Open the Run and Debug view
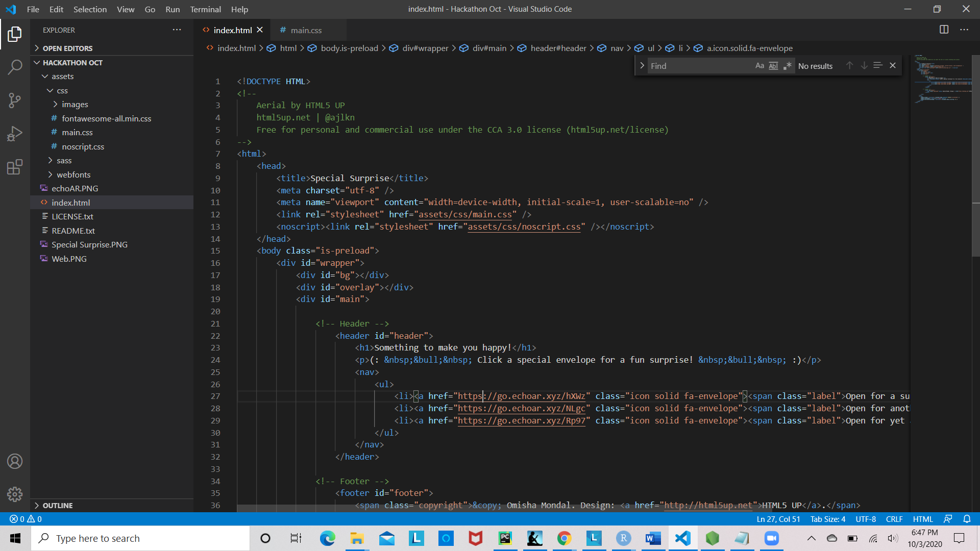The width and height of the screenshot is (980, 551). click(x=15, y=134)
